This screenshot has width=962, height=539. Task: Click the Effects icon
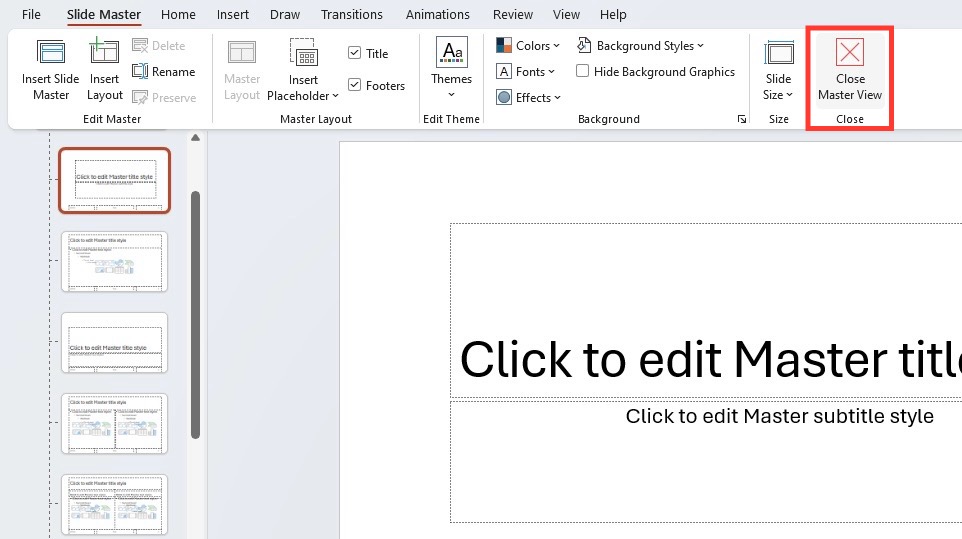(x=504, y=97)
